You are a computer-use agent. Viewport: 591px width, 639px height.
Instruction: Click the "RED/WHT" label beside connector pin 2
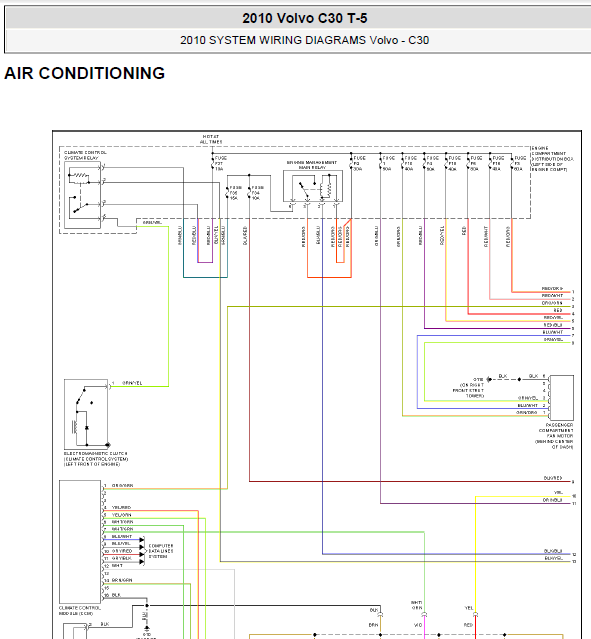click(552, 295)
